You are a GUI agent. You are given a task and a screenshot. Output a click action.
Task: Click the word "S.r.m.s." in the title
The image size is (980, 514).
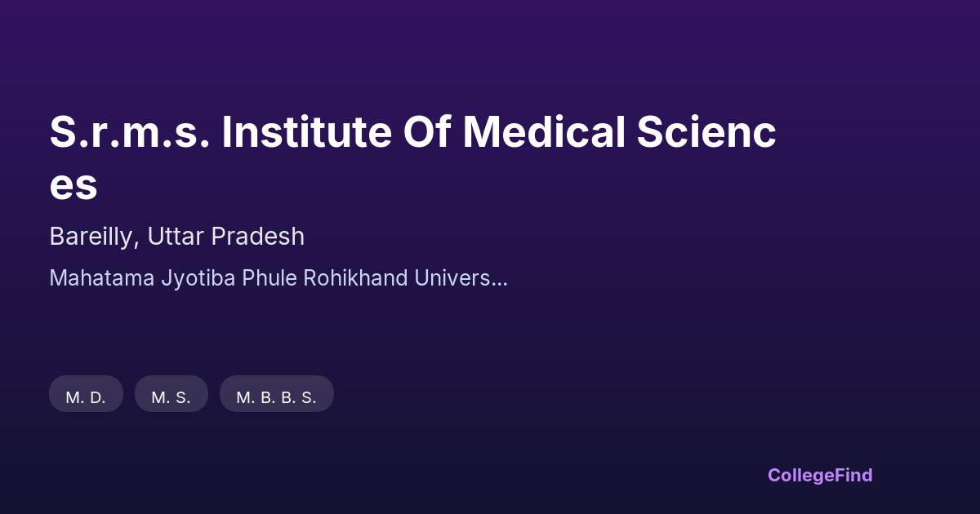coord(129,133)
